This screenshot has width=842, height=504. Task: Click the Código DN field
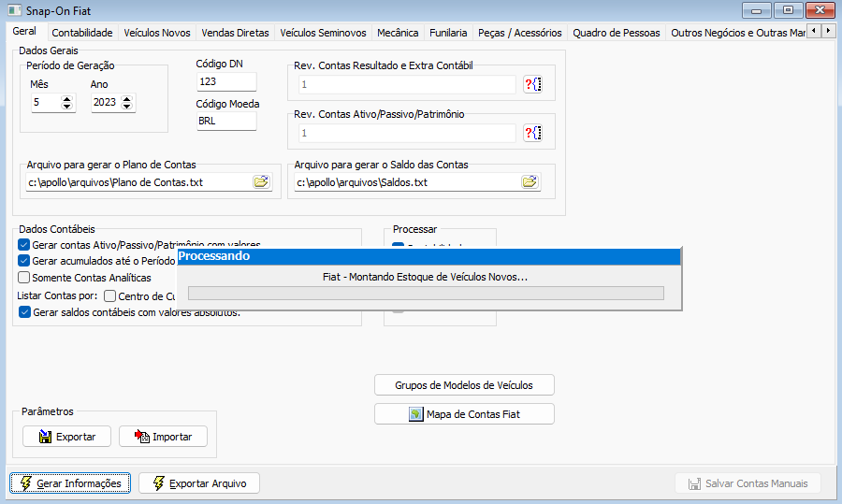click(x=226, y=81)
